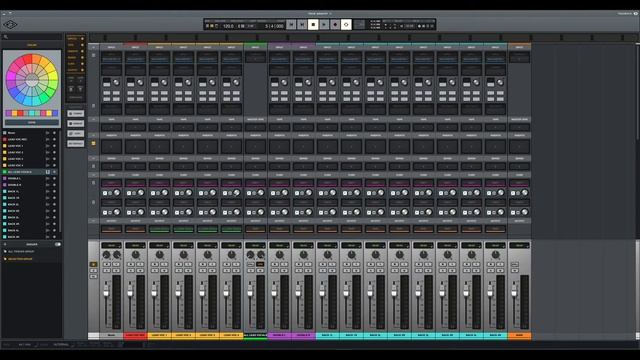640x360 pixels.
Task: Click the second view button below the yellow list
Action: click(76, 123)
